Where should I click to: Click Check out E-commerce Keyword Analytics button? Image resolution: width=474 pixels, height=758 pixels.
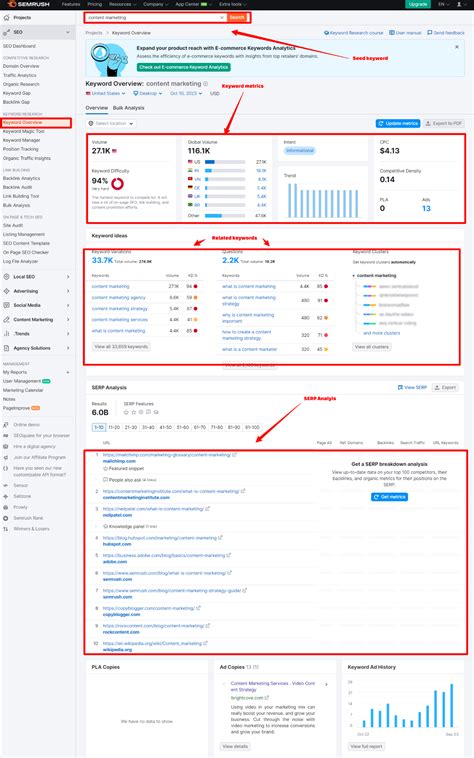184,67
